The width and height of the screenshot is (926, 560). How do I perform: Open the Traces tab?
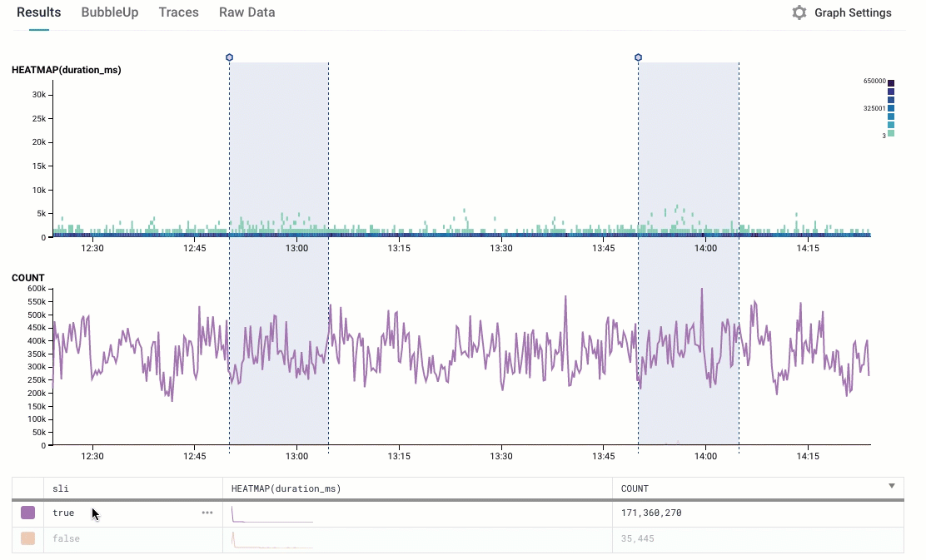pyautogui.click(x=178, y=12)
